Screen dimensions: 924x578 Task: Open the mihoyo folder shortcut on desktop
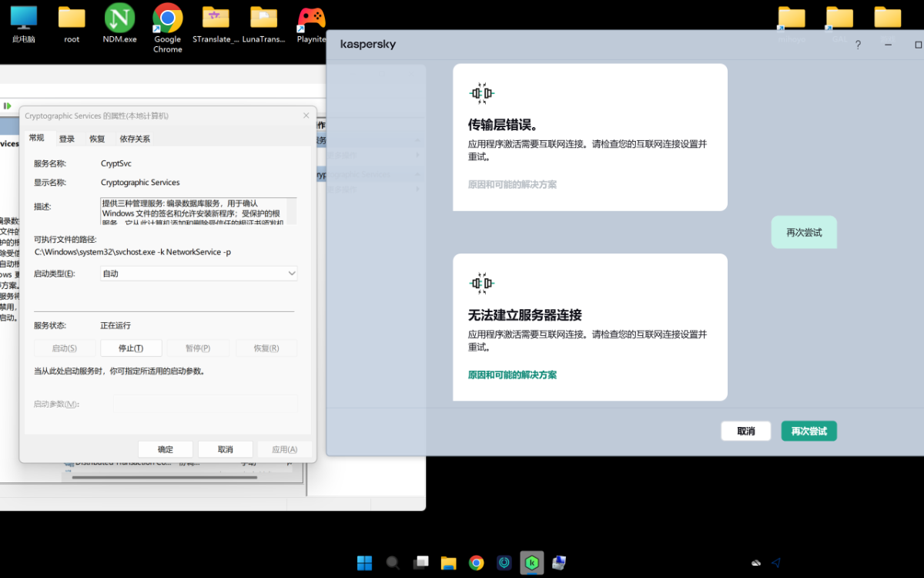point(791,25)
